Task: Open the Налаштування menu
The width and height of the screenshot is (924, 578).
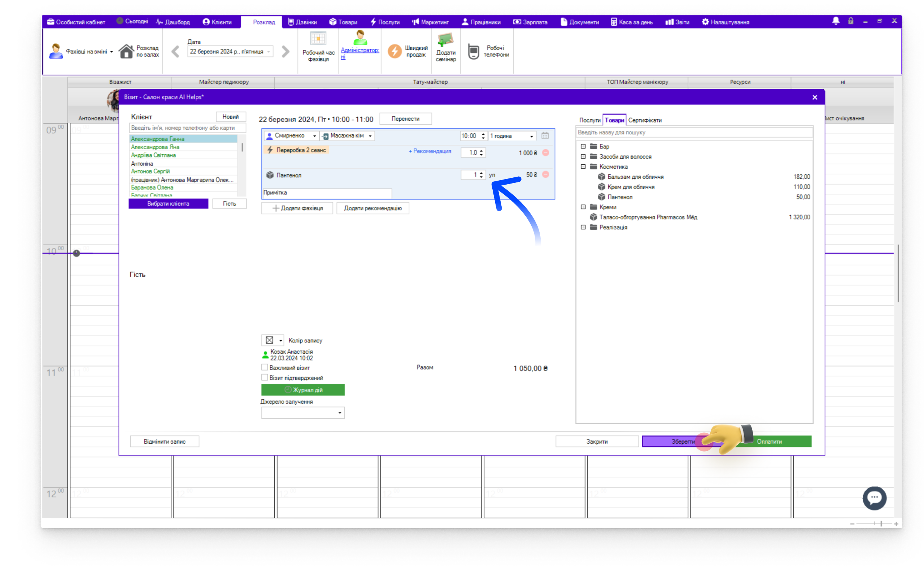Action: click(725, 22)
